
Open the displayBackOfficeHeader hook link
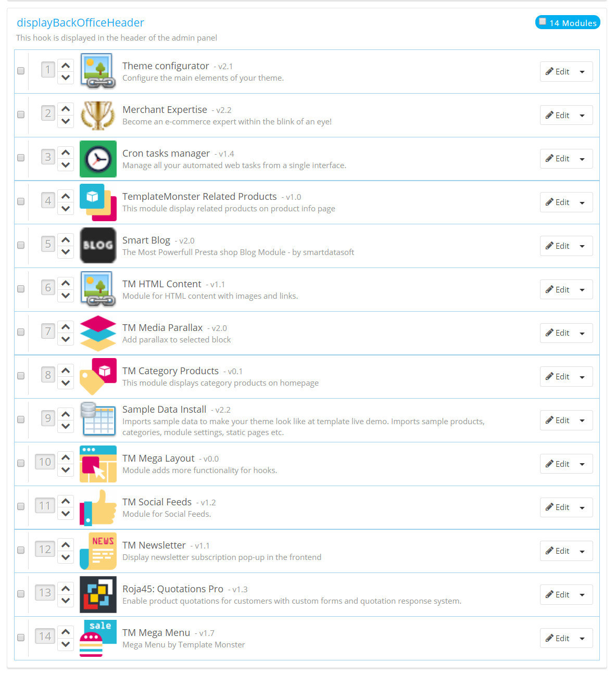pyautogui.click(x=80, y=23)
